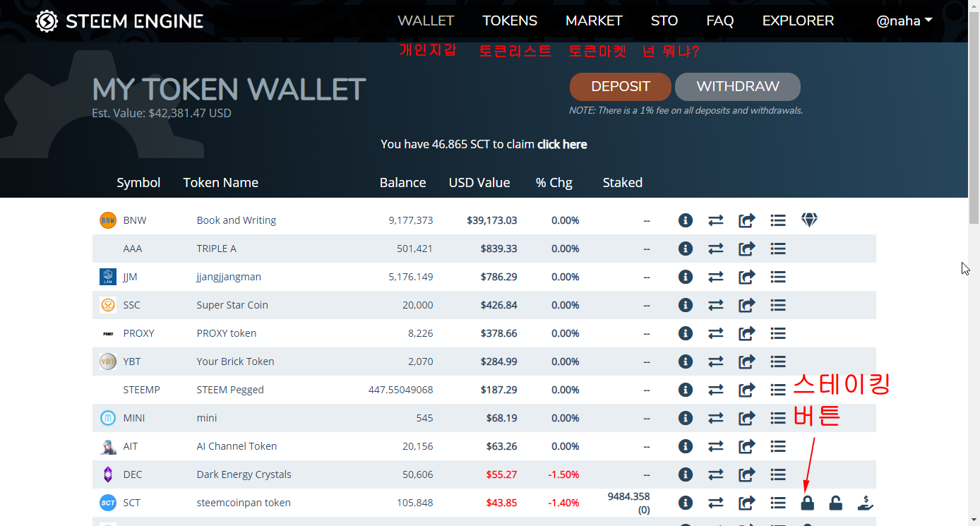Click the '9484.358' staked SCT amount
The height and width of the screenshot is (526, 980).
click(628, 496)
